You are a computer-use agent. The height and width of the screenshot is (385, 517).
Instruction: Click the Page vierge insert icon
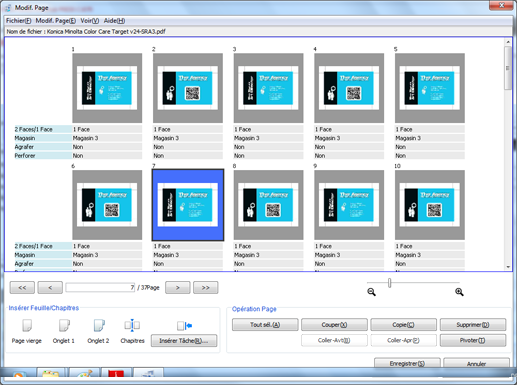tap(27, 325)
